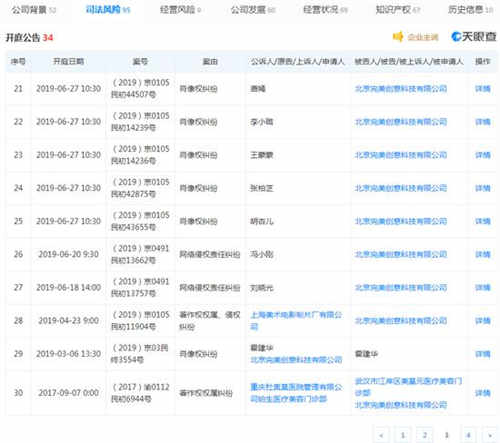Select case number ending 14239号
This screenshot has height=443, width=500.
point(140,122)
